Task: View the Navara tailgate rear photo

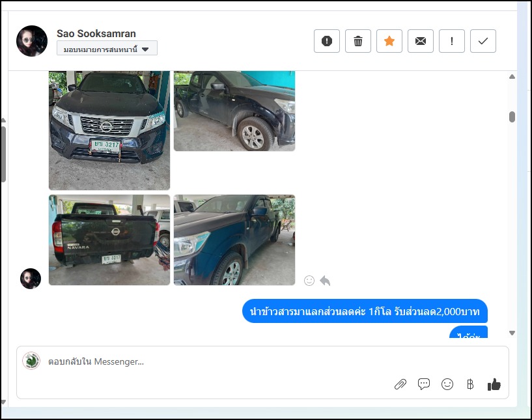Action: pyautogui.click(x=109, y=240)
